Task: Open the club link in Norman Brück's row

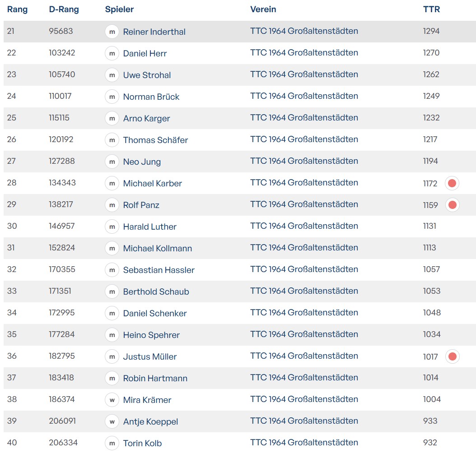Action: [304, 96]
